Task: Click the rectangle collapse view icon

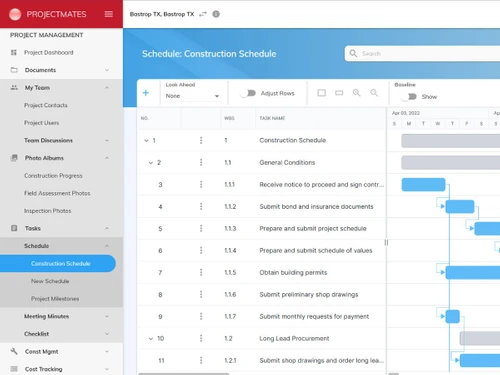Action: pos(339,93)
